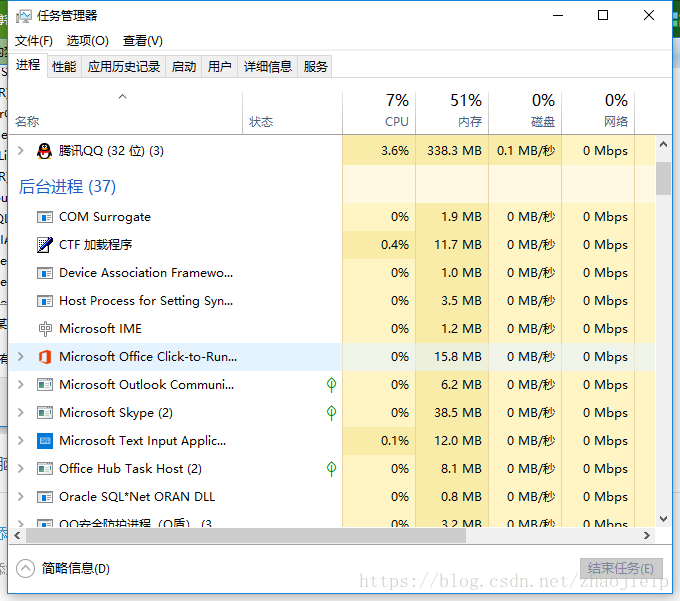Click the Office Hub Task Host icon
The height and width of the screenshot is (601, 680).
[45, 469]
